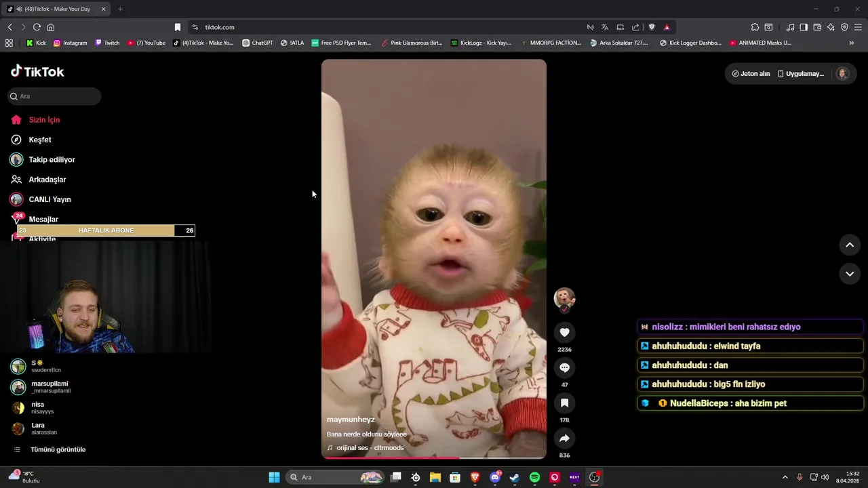Image resolution: width=868 pixels, height=488 pixels.
Task: Click the Jeton alın button
Action: coord(751,74)
